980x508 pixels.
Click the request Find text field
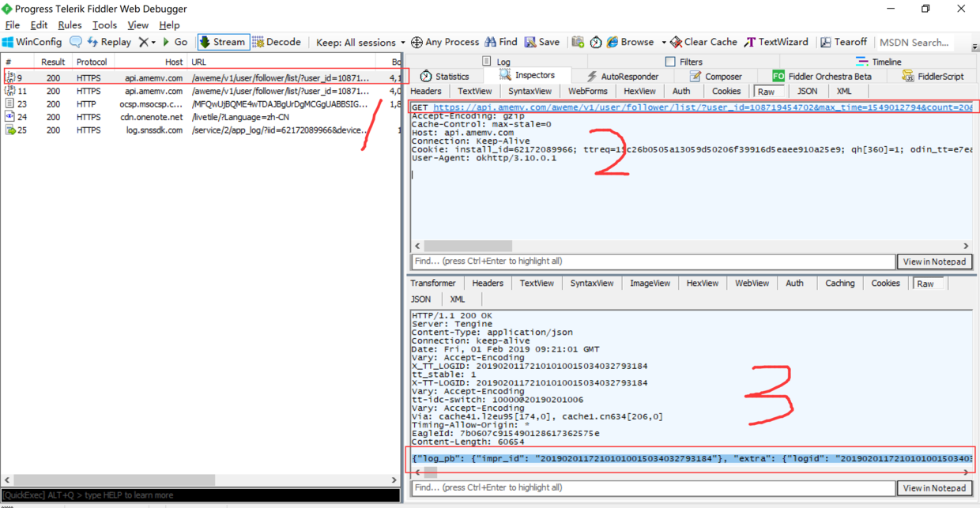click(653, 262)
